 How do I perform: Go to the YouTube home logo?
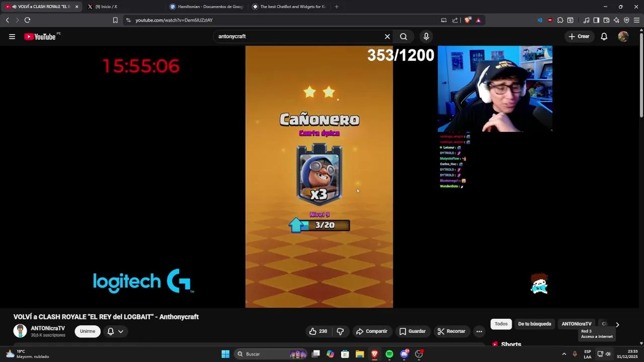(x=40, y=36)
